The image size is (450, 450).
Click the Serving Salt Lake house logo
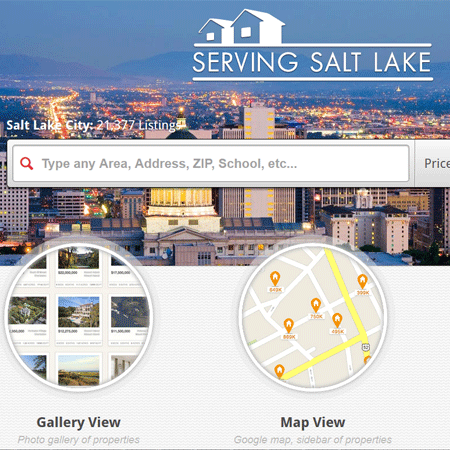click(x=242, y=27)
